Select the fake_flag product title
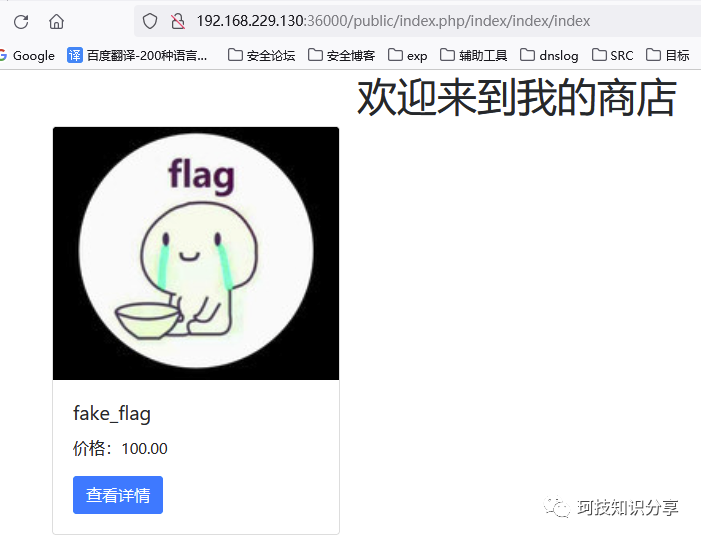This screenshot has width=701, height=538. pyautogui.click(x=112, y=413)
